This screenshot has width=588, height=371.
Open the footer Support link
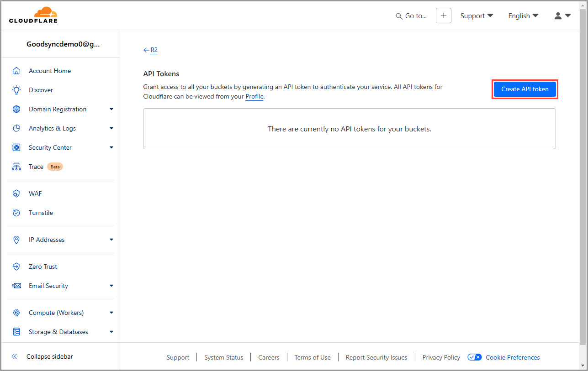click(178, 357)
